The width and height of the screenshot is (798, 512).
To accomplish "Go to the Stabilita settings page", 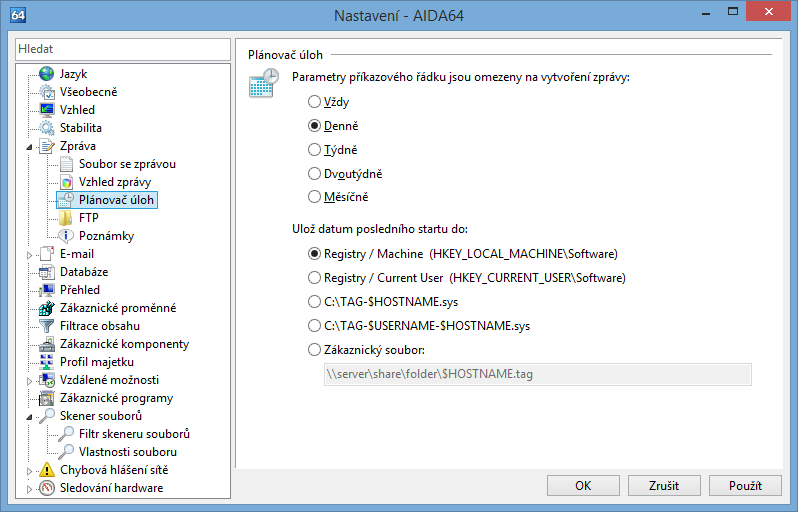I will click(80, 128).
